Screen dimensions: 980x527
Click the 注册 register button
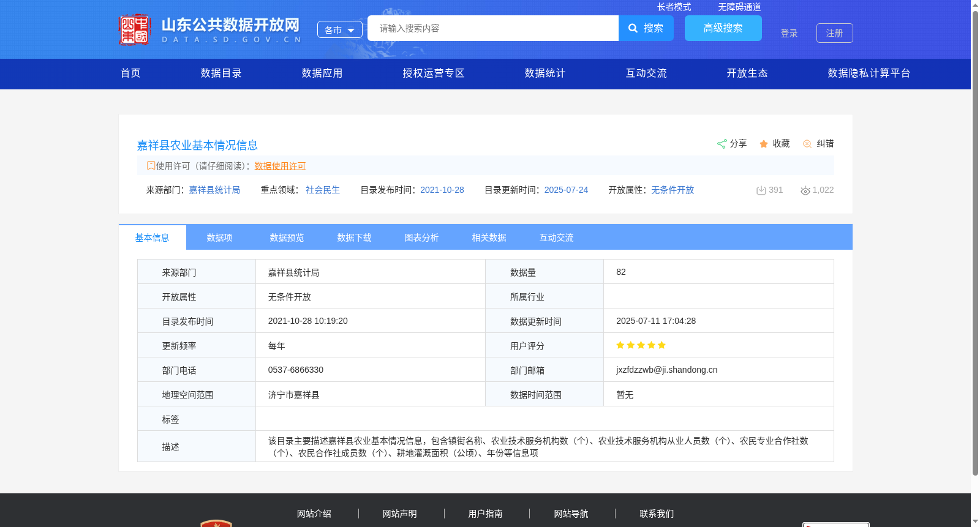835,33
